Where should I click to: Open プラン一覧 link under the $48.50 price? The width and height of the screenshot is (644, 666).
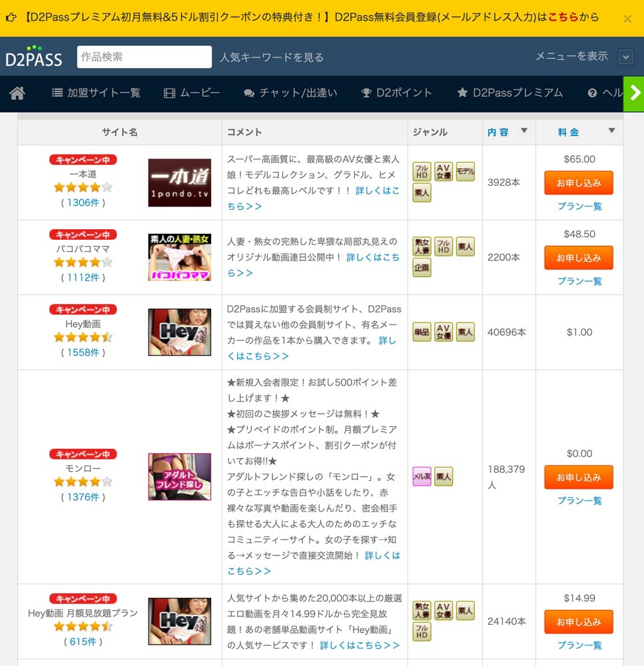[579, 281]
